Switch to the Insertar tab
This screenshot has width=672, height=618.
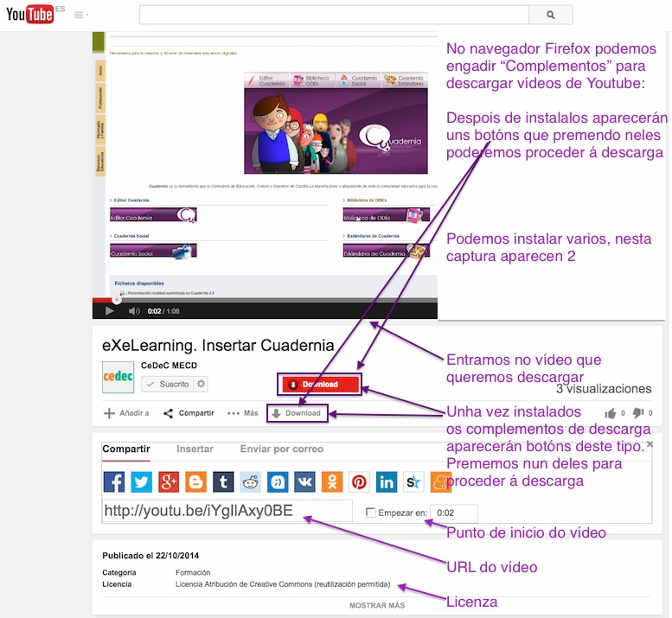click(195, 449)
